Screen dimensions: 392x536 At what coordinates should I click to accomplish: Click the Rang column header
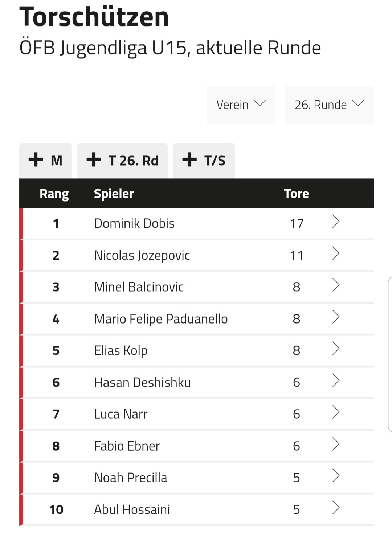(54, 194)
